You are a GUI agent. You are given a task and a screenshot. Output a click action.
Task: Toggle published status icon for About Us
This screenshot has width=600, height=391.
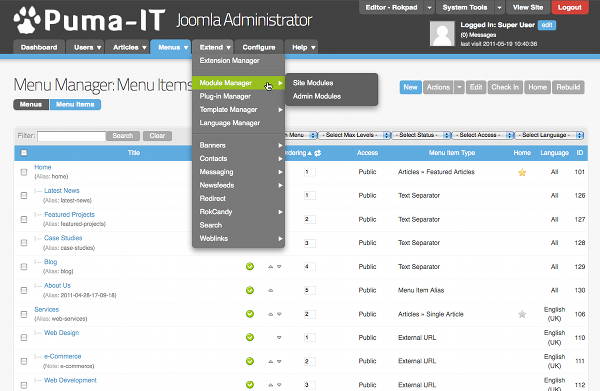point(250,290)
